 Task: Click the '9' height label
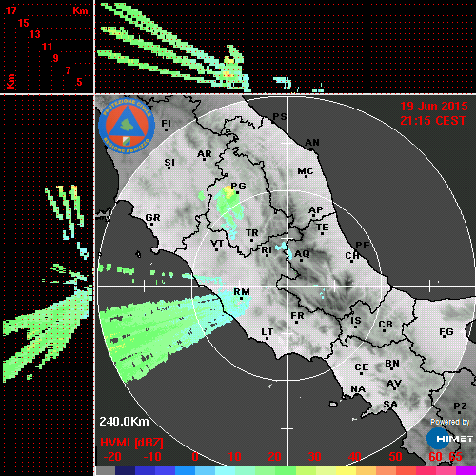coord(55,58)
